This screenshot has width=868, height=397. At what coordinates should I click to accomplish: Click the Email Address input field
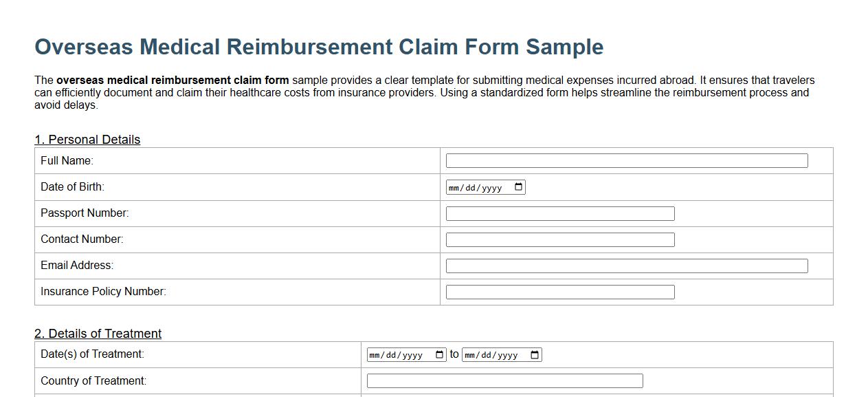tap(625, 266)
